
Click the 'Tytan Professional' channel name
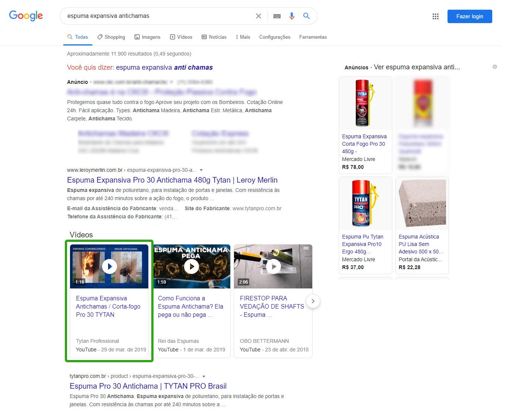tap(97, 341)
